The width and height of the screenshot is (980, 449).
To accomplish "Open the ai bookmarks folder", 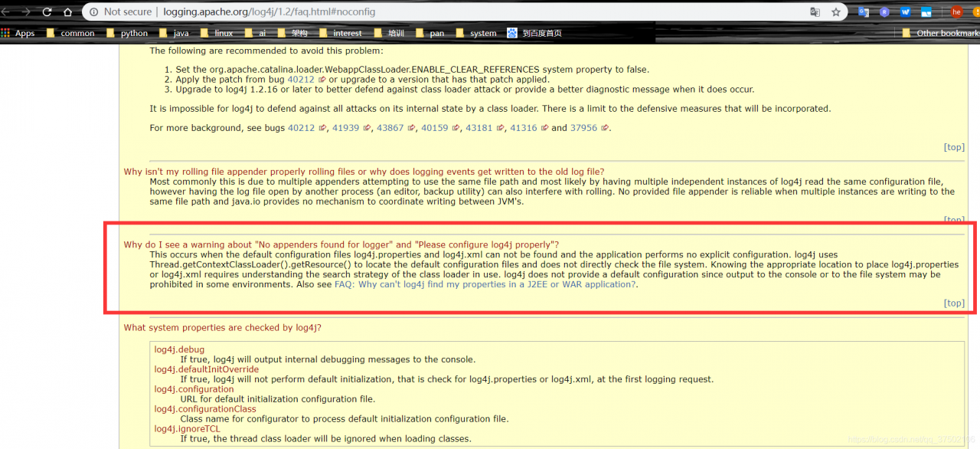I will click(x=256, y=33).
